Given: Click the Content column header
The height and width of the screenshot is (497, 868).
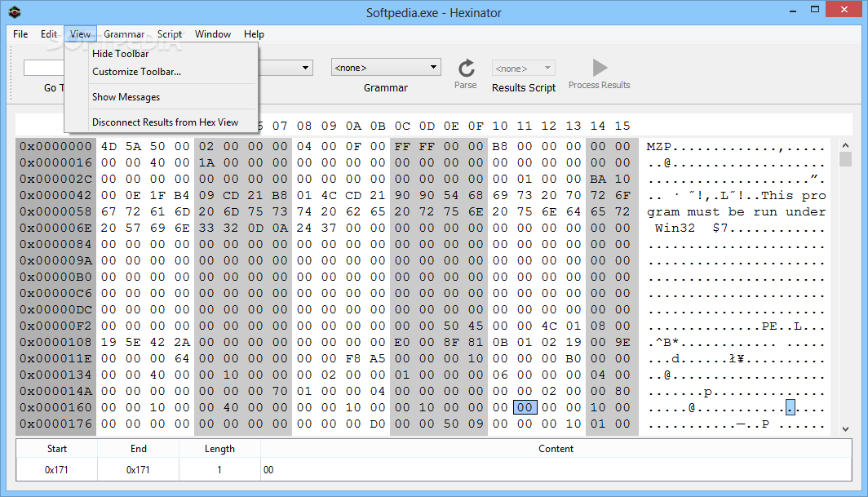Looking at the screenshot, I should coord(556,449).
